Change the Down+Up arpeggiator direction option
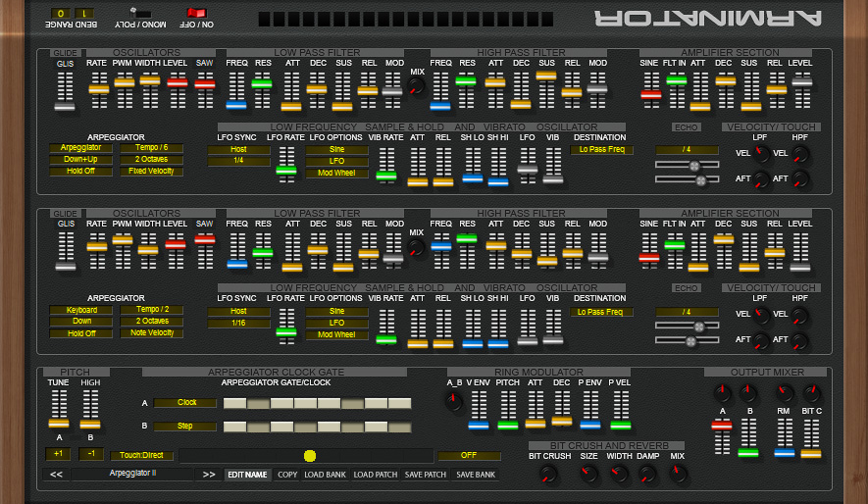 (80, 159)
